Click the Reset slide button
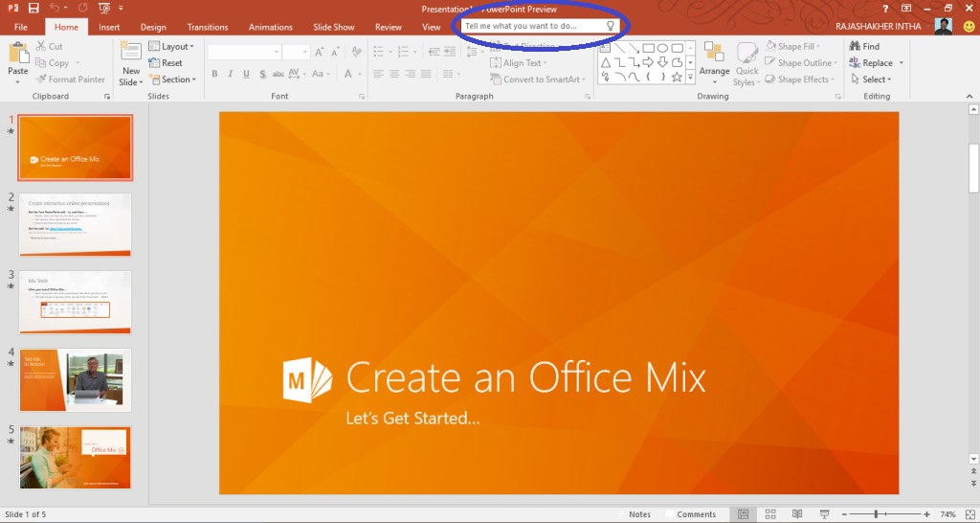 [x=166, y=63]
